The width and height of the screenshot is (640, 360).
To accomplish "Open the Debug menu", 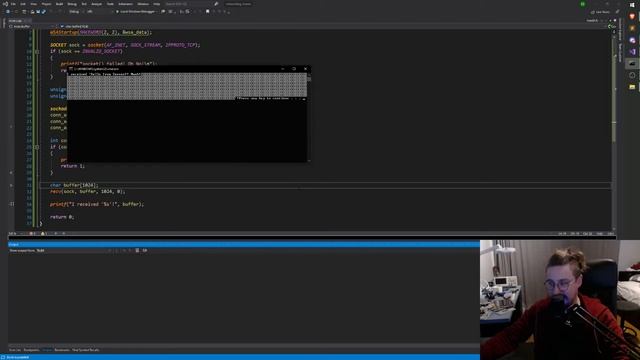I will click(x=72, y=4).
